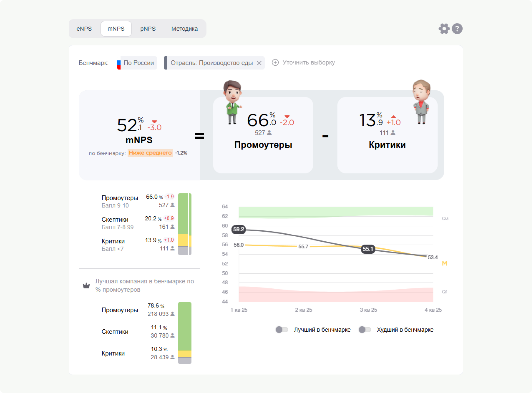The height and width of the screenshot is (393, 532).
Task: Click the happy promoter character figure
Action: 232,102
